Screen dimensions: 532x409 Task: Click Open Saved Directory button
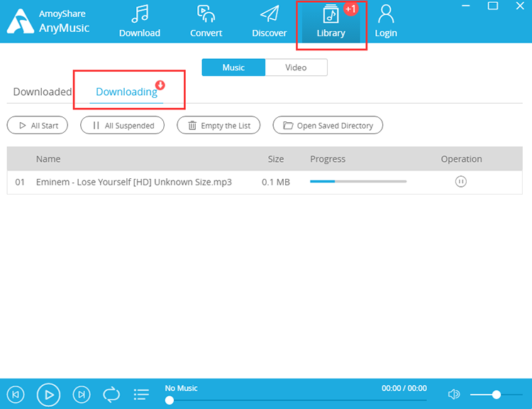coord(328,126)
